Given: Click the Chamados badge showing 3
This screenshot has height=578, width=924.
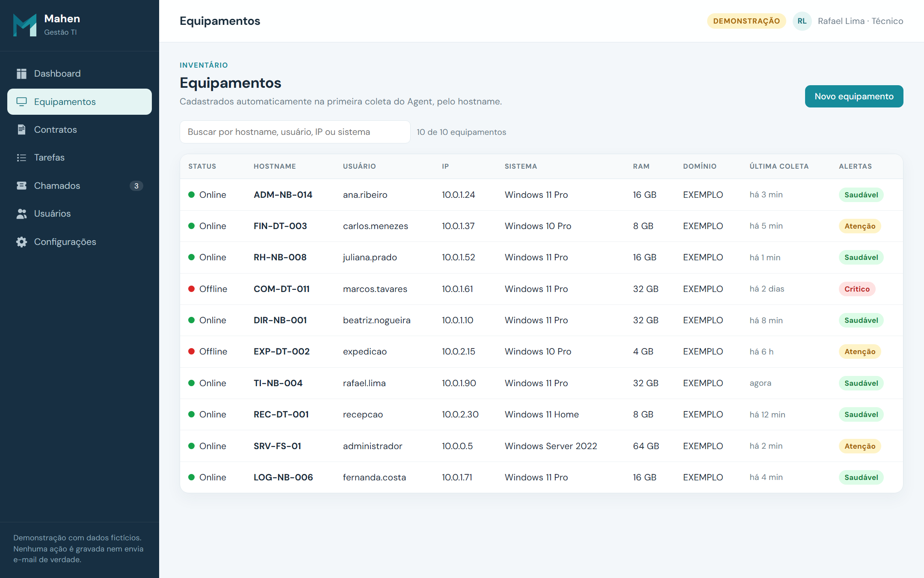Looking at the screenshot, I should click(x=136, y=186).
